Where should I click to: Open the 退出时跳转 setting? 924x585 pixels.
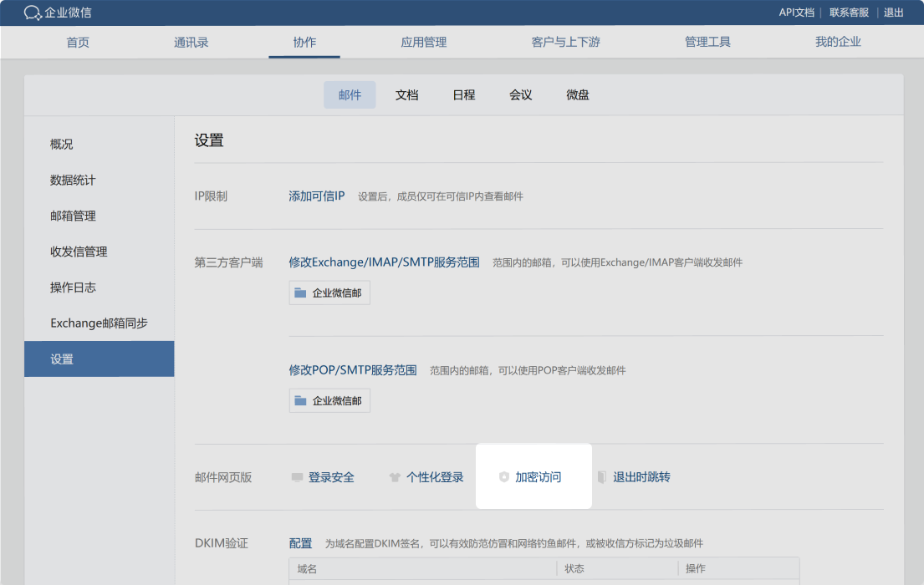(641, 477)
